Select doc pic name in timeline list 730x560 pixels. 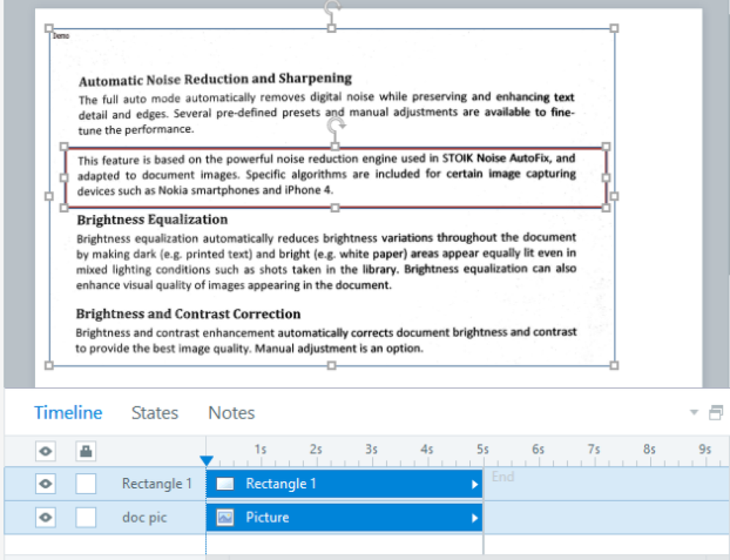(x=145, y=517)
